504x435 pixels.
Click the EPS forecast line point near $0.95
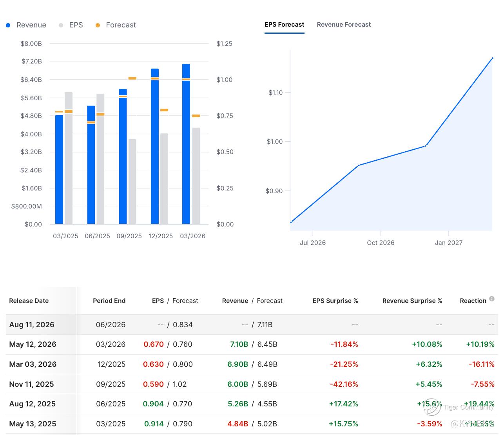pyautogui.click(x=359, y=165)
